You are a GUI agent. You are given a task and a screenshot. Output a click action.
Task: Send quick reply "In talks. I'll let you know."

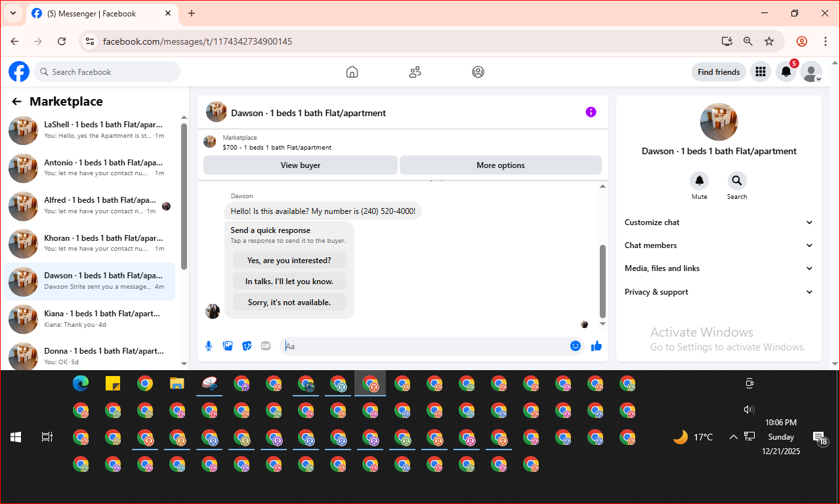click(x=289, y=282)
